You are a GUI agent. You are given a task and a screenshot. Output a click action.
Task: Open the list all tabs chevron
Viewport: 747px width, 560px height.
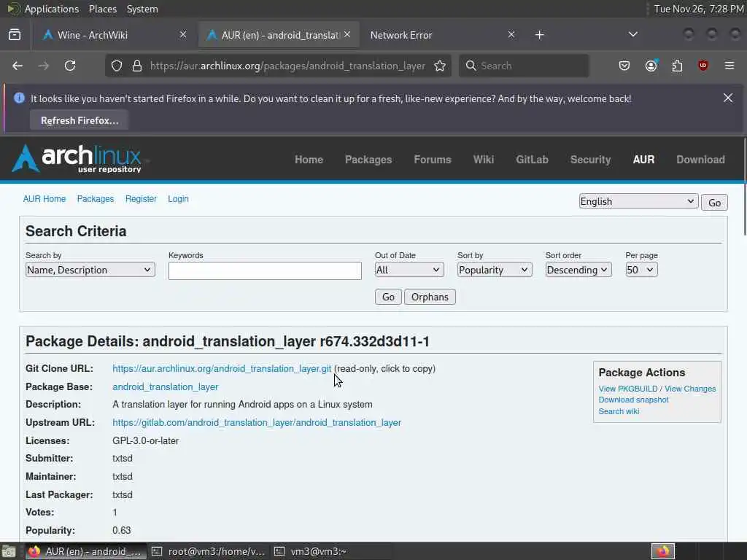633,35
